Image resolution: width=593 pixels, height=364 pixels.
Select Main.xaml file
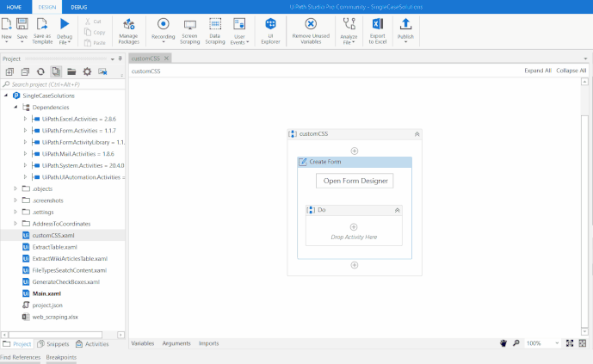pyautogui.click(x=46, y=293)
